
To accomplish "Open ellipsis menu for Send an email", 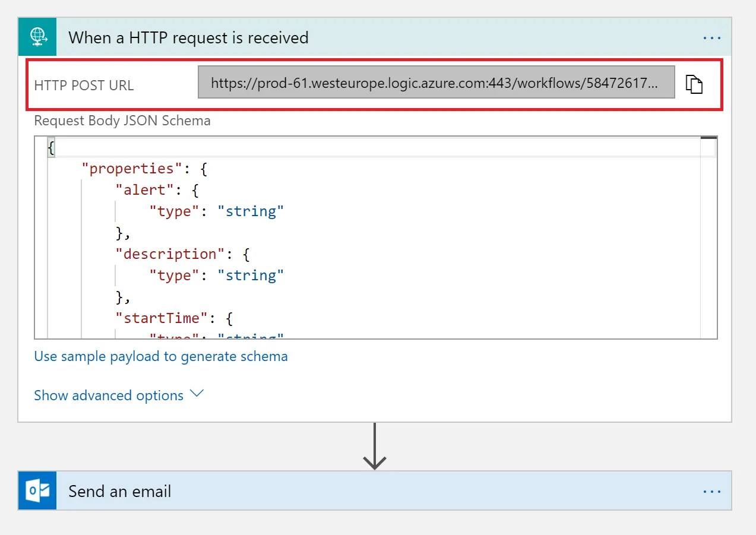I will (711, 491).
